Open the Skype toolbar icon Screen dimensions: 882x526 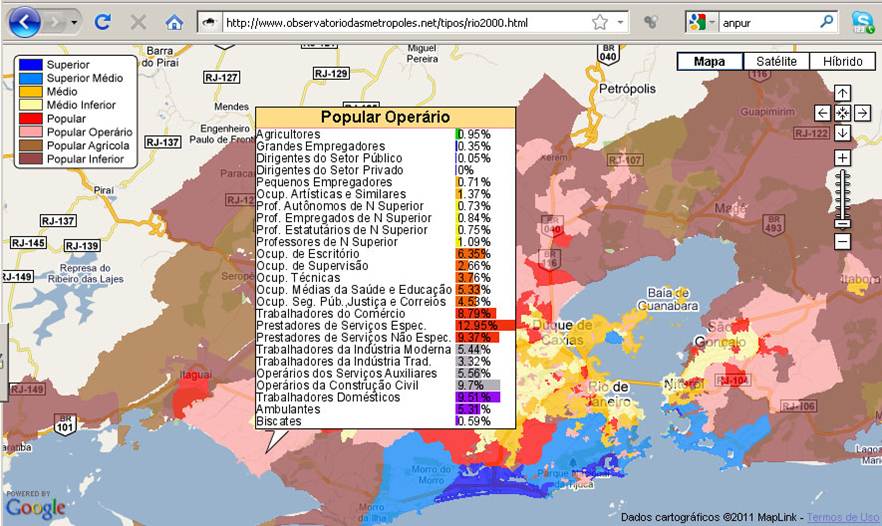(x=863, y=23)
